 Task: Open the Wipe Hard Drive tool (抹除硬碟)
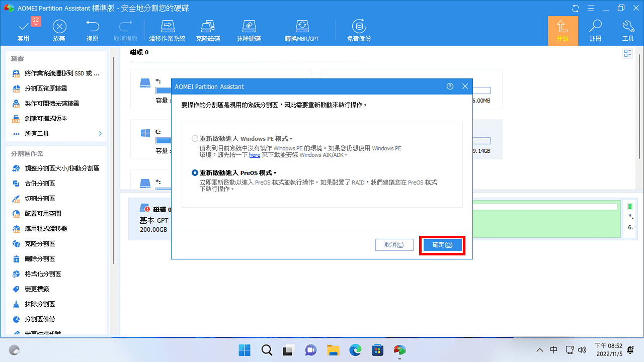249,30
